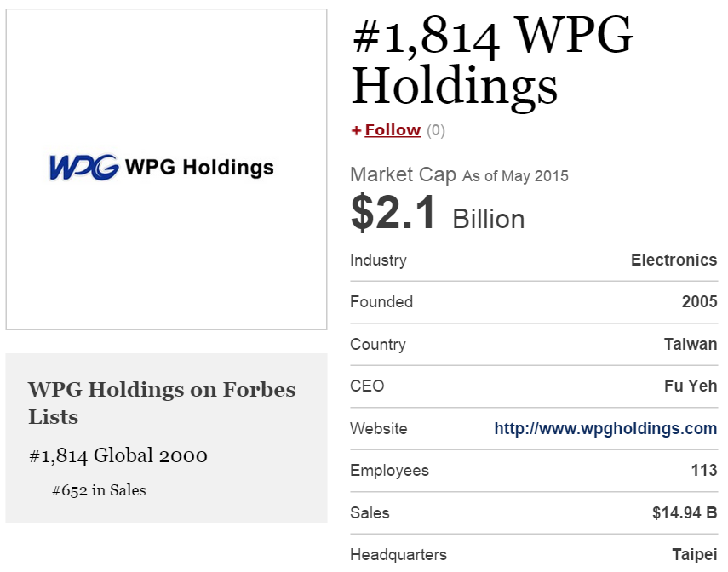Click the founded year 2005
728x572 pixels.
coord(699,302)
